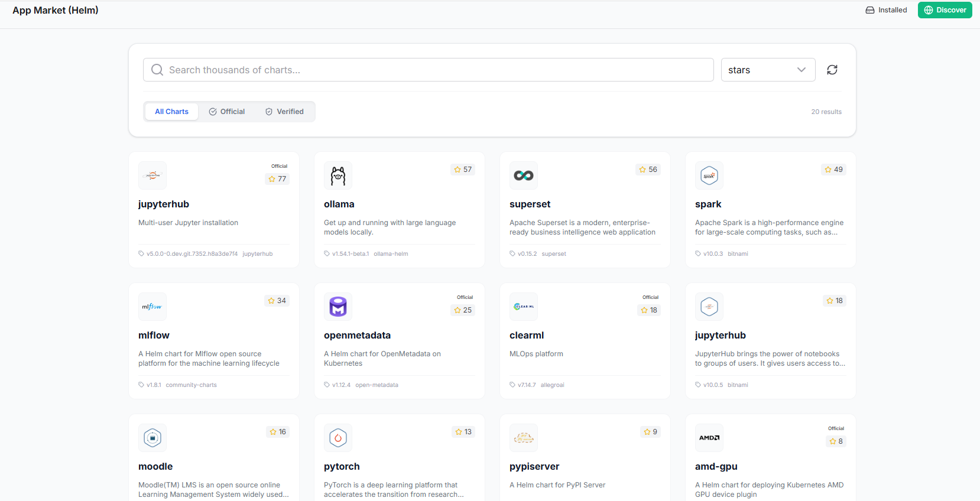
Task: Open the moodle chart title
Action: click(155, 467)
